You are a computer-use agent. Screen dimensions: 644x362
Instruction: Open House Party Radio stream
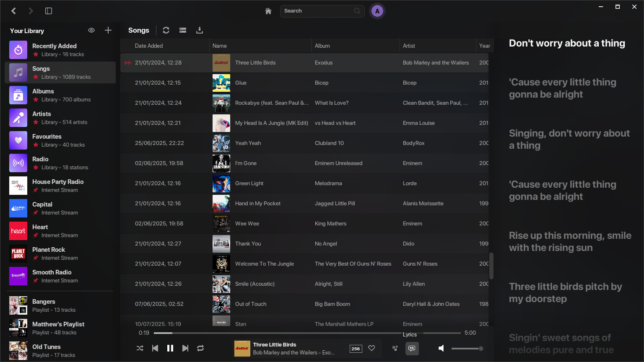[60, 186]
